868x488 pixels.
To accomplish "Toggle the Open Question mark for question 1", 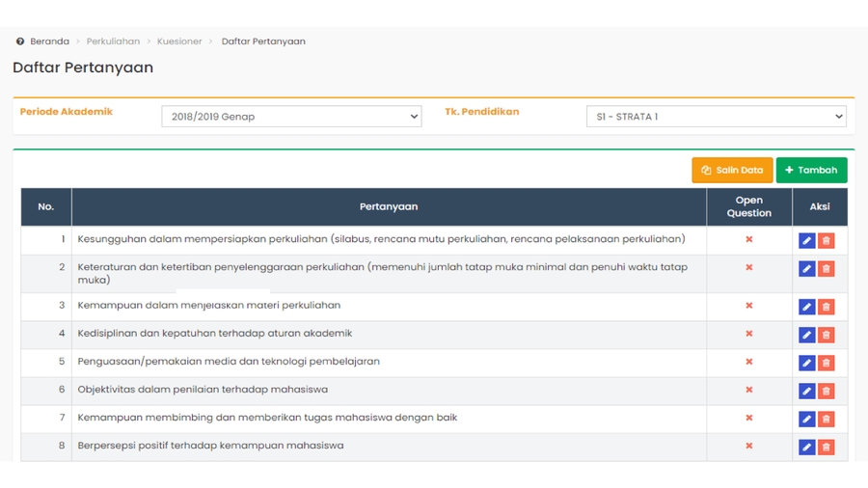I will point(748,239).
